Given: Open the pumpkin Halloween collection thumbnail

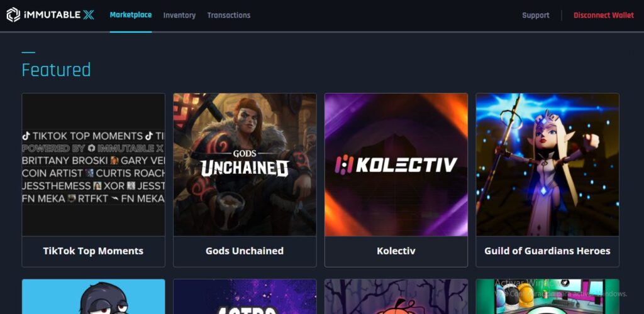Looking at the screenshot, I should [x=396, y=297].
